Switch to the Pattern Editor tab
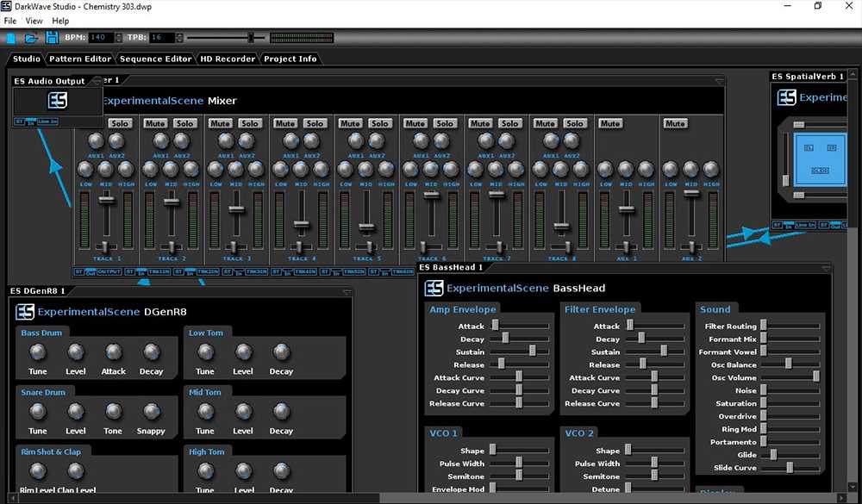 80,59
